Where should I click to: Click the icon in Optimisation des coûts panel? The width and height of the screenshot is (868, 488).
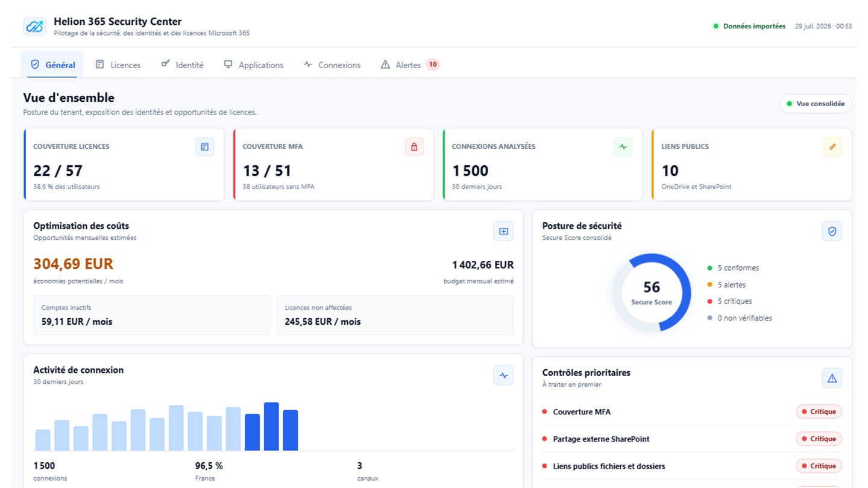coord(503,231)
